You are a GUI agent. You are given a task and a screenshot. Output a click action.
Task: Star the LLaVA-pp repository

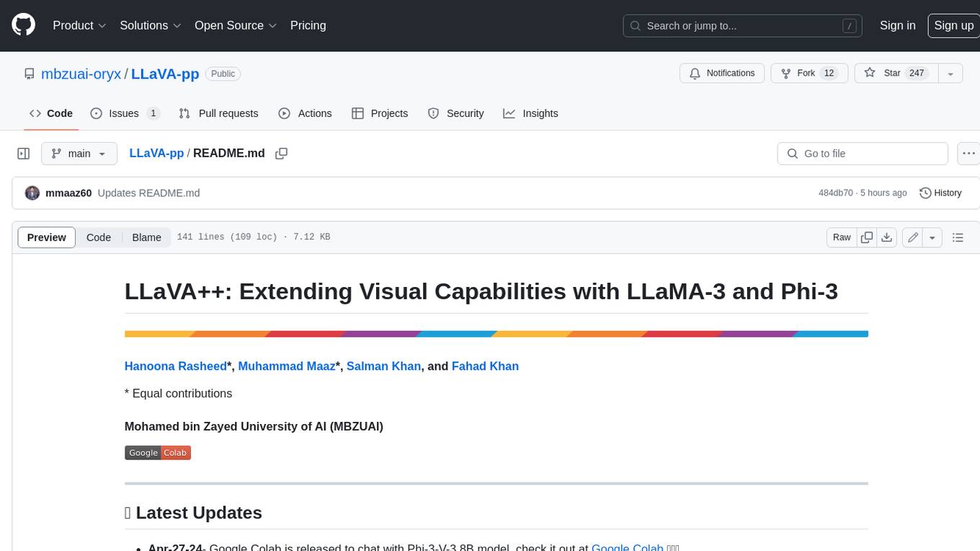[896, 73]
